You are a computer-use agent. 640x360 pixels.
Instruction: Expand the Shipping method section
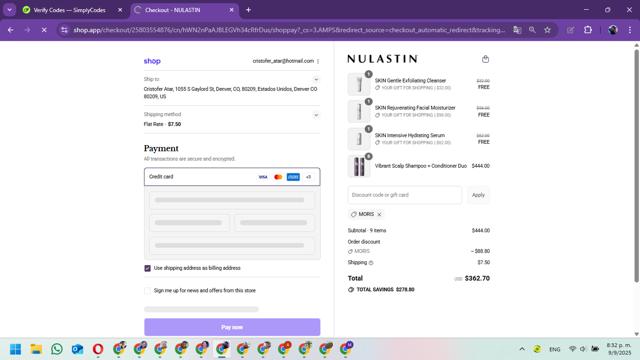click(x=316, y=115)
